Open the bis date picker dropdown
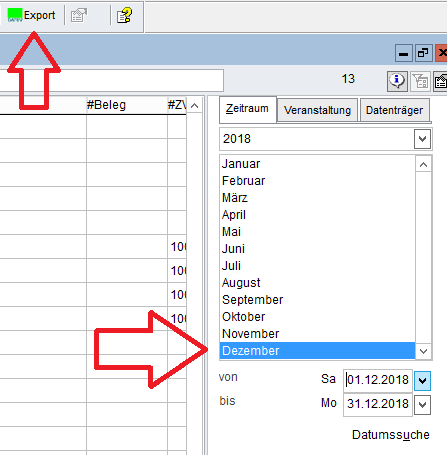Viewport: 447px width, 455px height. pyautogui.click(x=422, y=405)
